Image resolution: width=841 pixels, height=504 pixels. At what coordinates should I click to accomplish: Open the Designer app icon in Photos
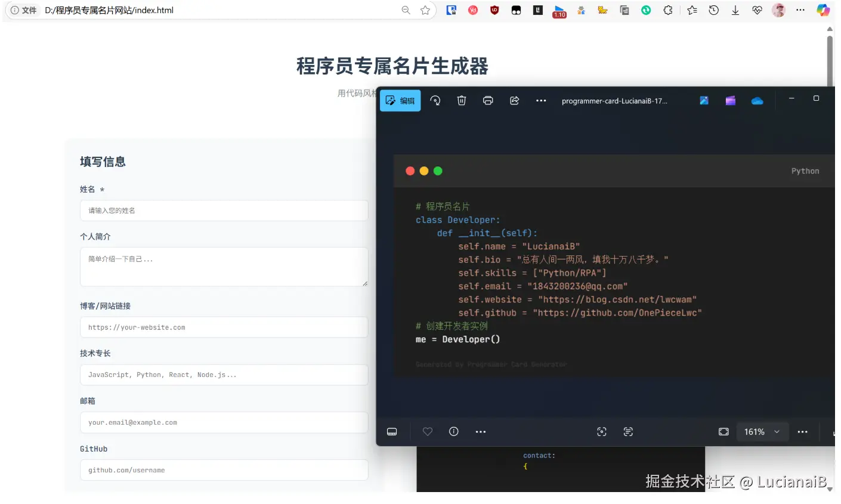coord(704,101)
